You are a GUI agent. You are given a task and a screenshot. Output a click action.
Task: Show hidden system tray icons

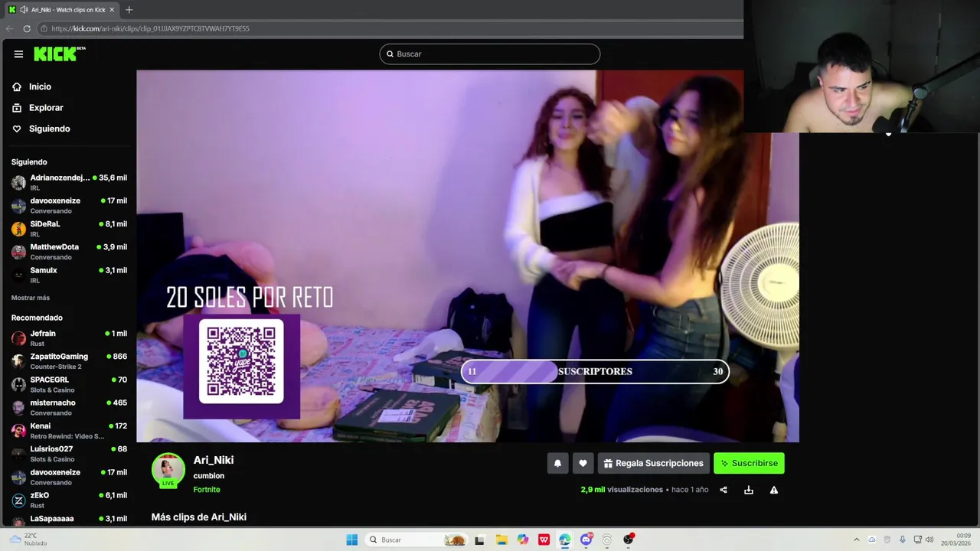click(857, 540)
